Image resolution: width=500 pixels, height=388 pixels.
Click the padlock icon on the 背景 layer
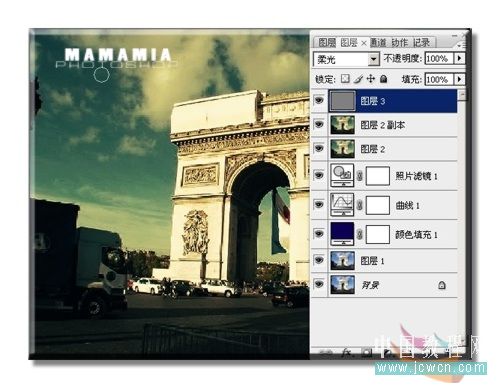(x=442, y=285)
